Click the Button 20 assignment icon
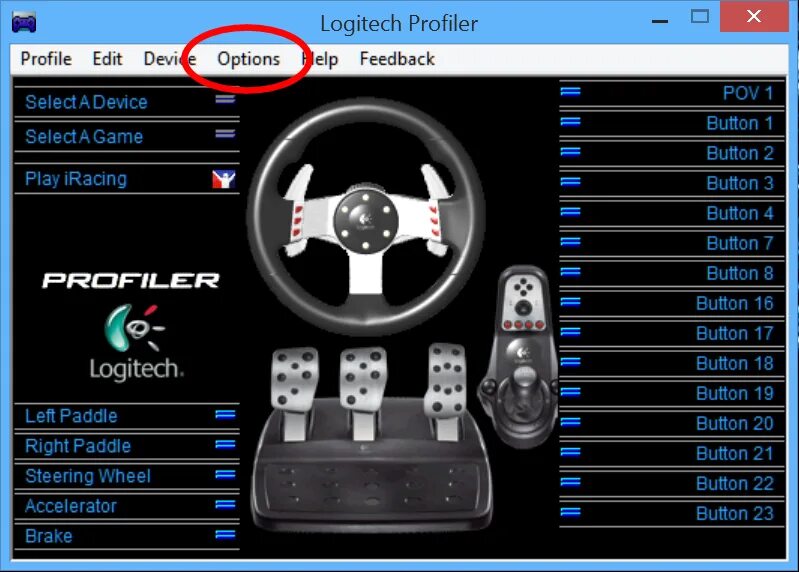 click(x=571, y=422)
